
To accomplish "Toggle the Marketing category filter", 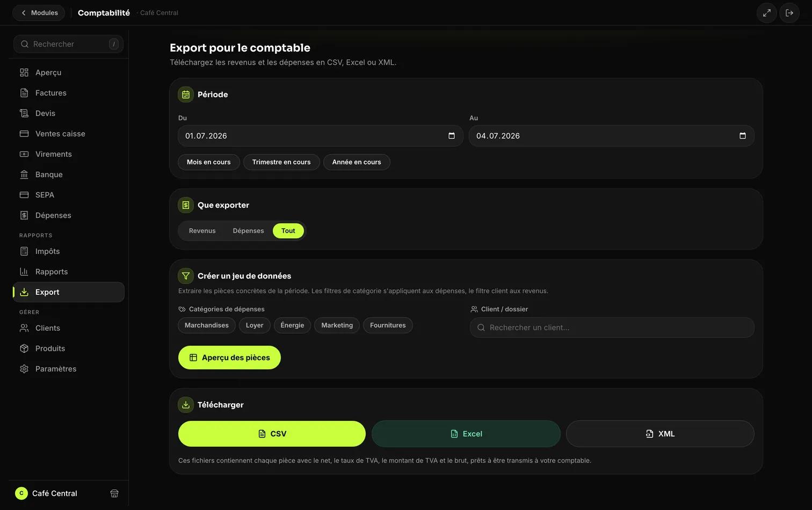I will (x=337, y=325).
